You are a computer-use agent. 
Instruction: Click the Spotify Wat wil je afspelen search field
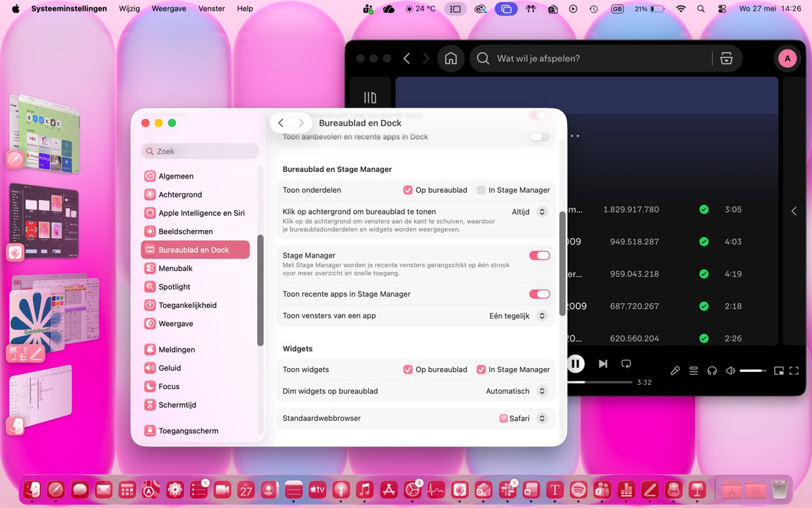click(x=606, y=58)
